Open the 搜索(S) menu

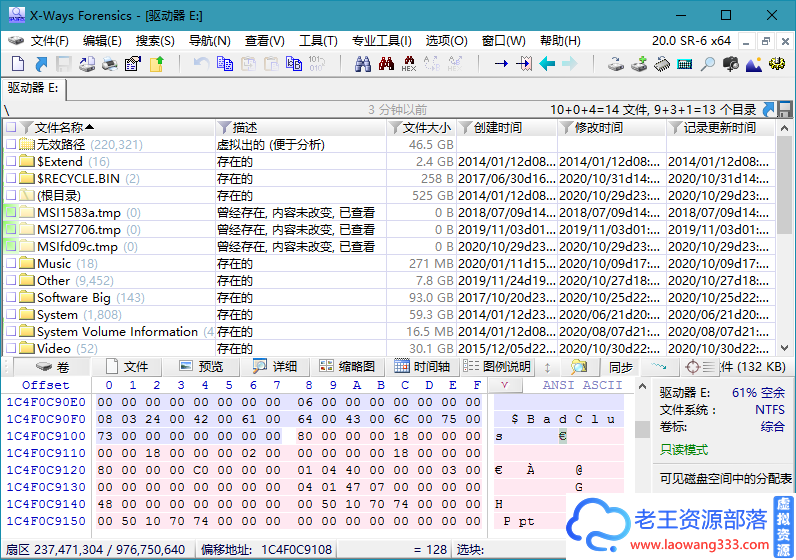click(155, 41)
